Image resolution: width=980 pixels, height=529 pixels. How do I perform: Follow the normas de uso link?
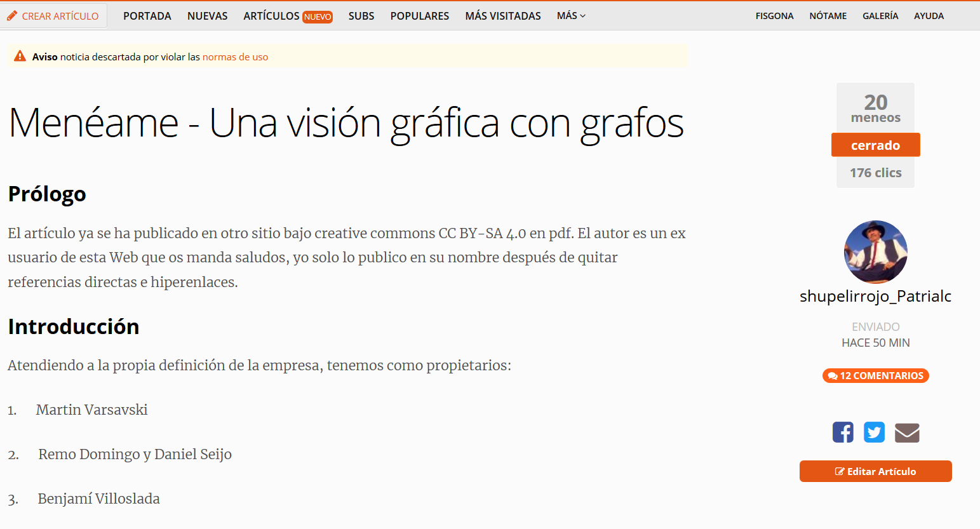235,57
